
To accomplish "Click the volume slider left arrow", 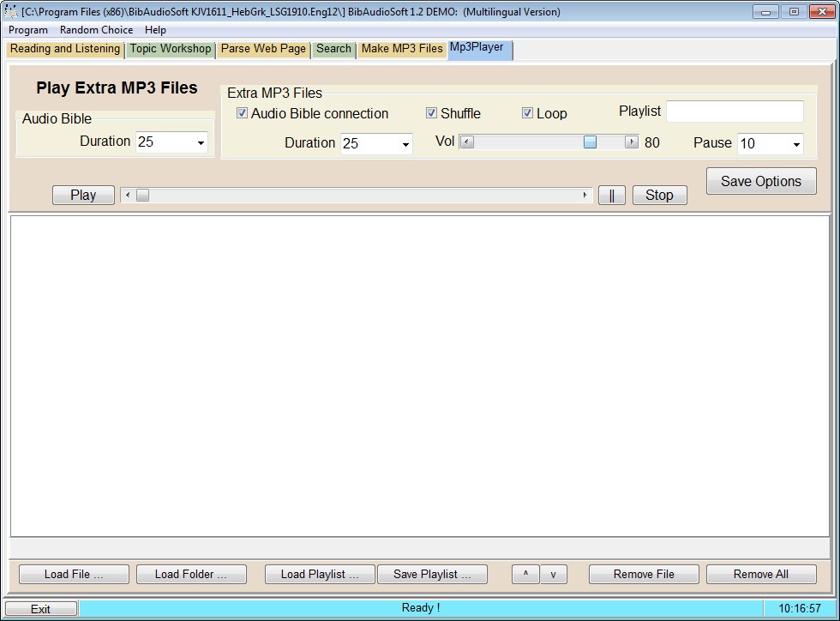I will coord(467,142).
